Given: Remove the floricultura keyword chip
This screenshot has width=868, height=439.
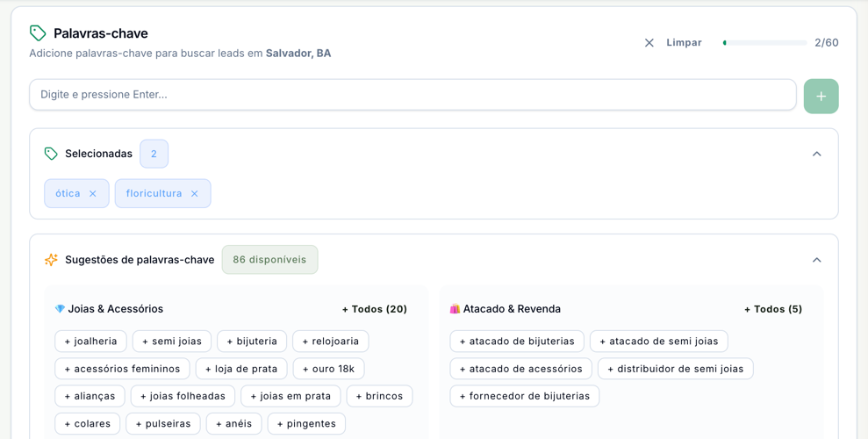Looking at the screenshot, I should (x=194, y=194).
